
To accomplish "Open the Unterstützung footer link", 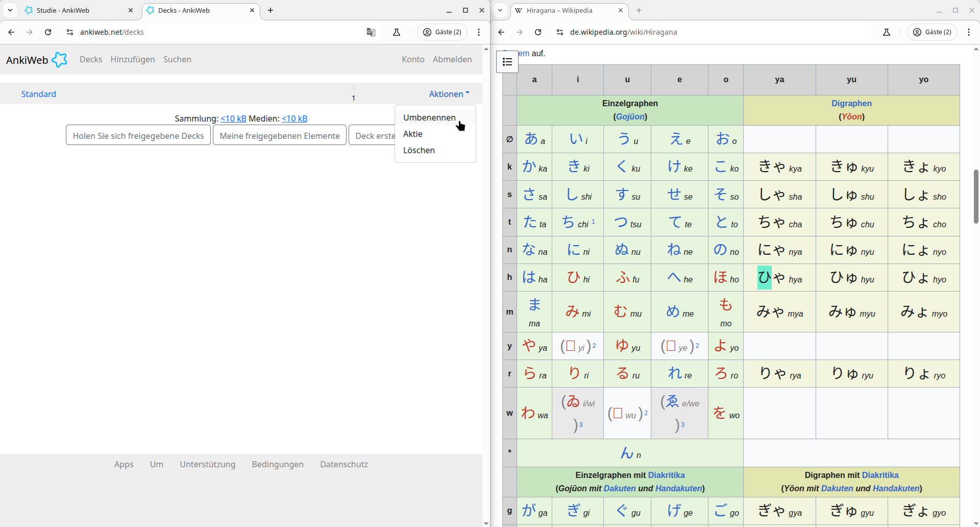I will coord(207,464).
